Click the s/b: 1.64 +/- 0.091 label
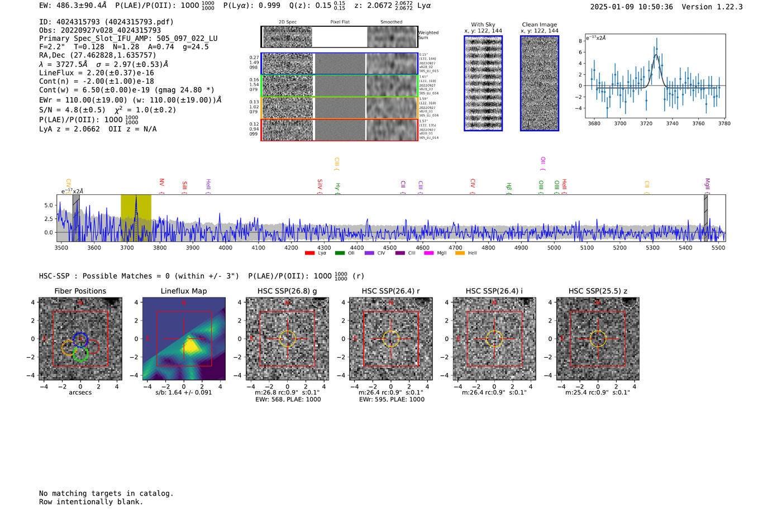This screenshot has width=782, height=532. 184,392
